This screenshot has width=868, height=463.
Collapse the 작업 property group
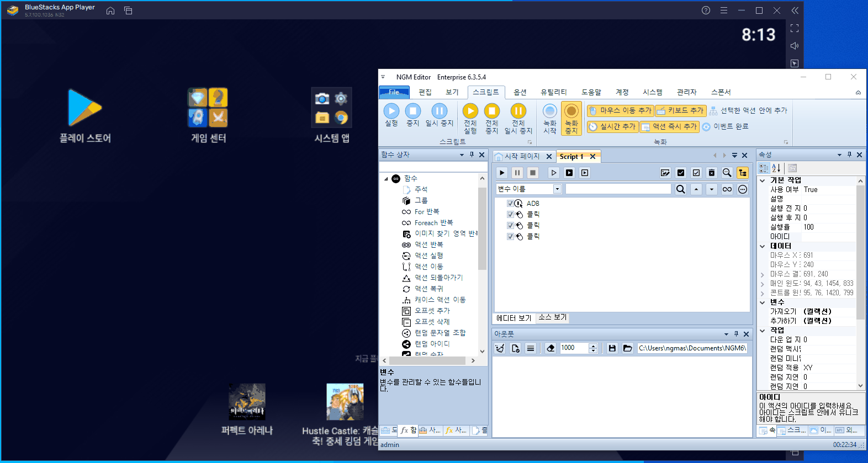tap(763, 331)
